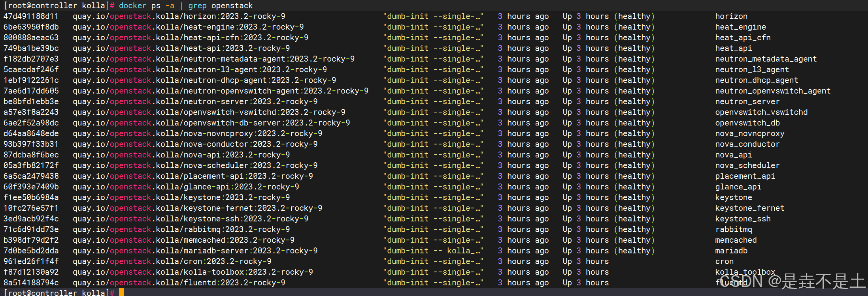Click the container ID 60f393e7409b
The image size is (868, 296).
[31, 187]
